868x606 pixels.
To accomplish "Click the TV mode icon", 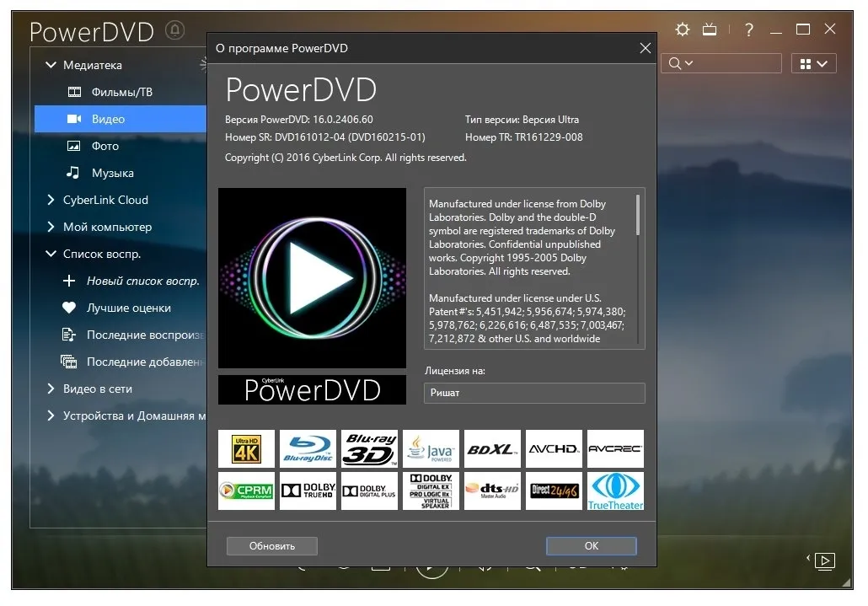I will pos(709,29).
